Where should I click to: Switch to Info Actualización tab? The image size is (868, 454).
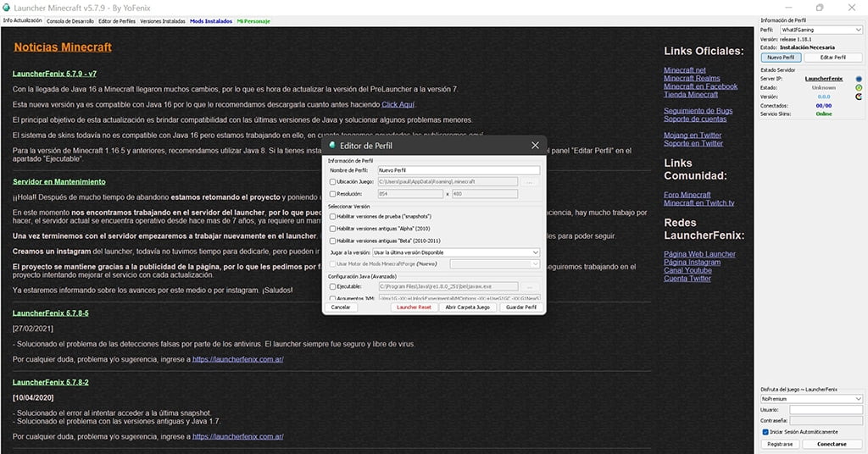(23, 21)
